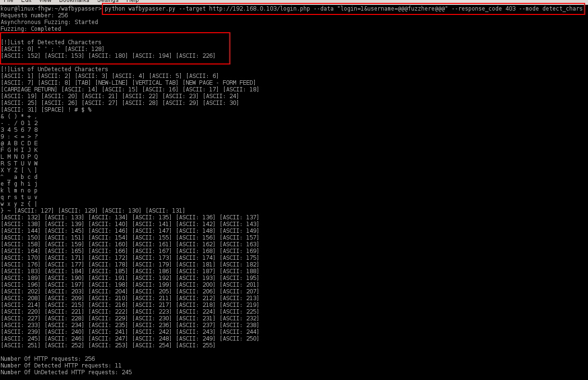
Task: Open the View menu
Action: click(x=45, y=1)
